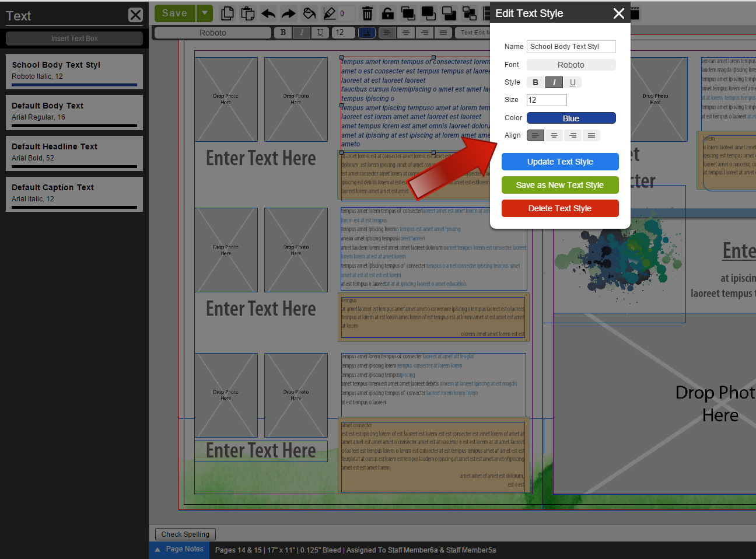Viewport: 756px width, 559px height.
Task: Select the Default Headline Text style
Action: 74,153
